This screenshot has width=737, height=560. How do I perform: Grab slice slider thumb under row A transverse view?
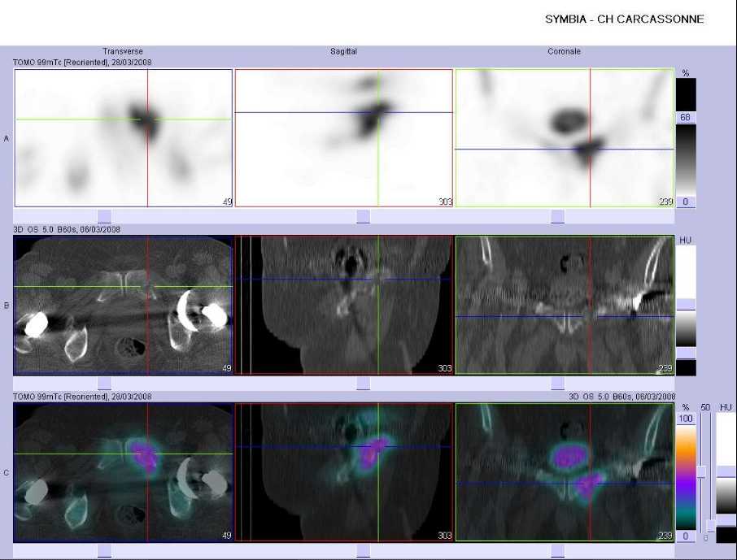pos(104,216)
